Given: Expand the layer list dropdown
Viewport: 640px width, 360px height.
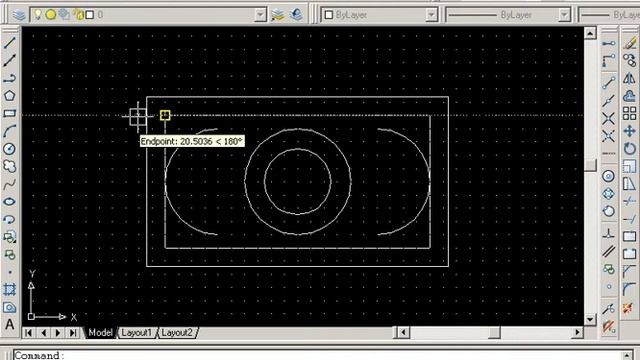Looking at the screenshot, I should point(260,15).
